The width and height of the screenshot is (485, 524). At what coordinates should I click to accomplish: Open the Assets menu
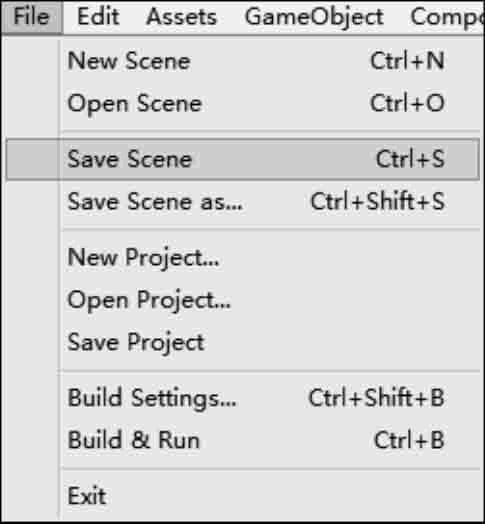pos(182,17)
